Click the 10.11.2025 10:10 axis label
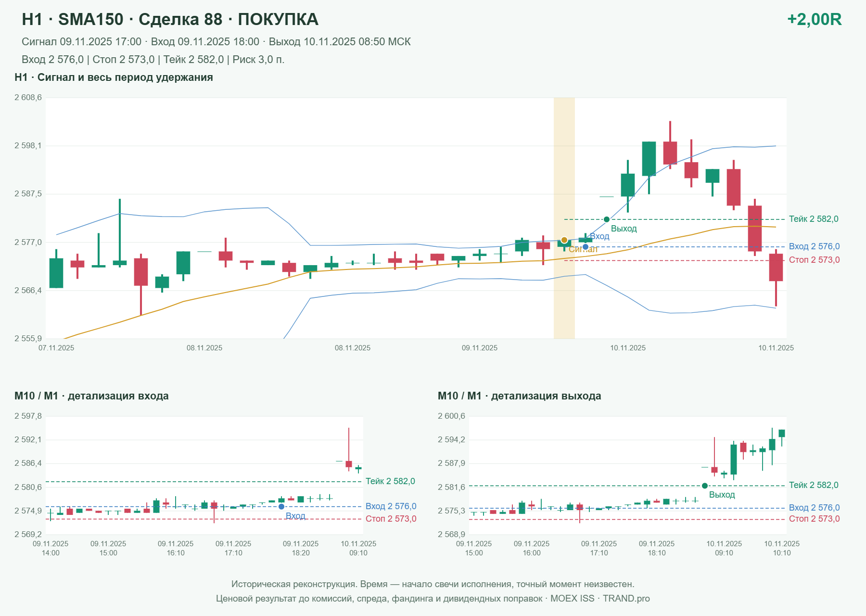The width and height of the screenshot is (866, 616). (782, 548)
